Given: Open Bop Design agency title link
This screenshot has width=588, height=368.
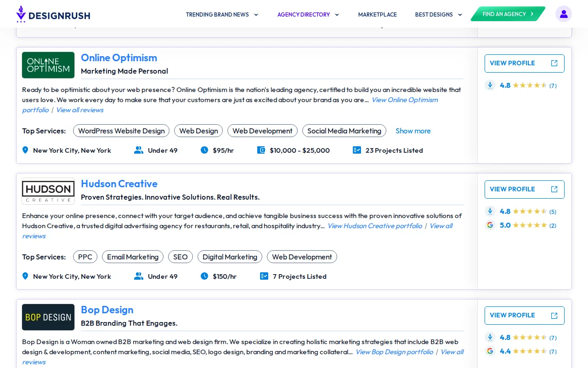Looking at the screenshot, I should pyautogui.click(x=107, y=310).
